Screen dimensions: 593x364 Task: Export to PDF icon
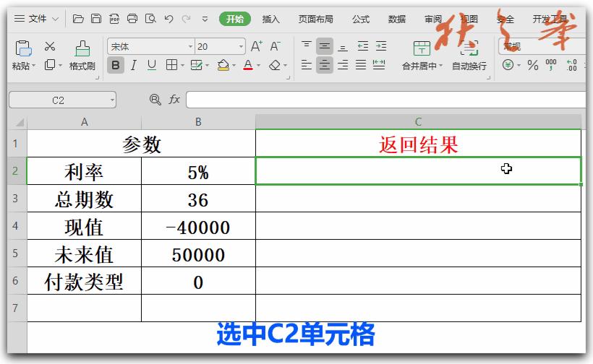click(114, 19)
